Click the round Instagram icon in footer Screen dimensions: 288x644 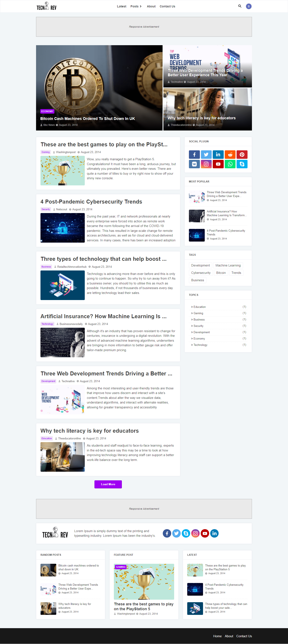coord(195,533)
